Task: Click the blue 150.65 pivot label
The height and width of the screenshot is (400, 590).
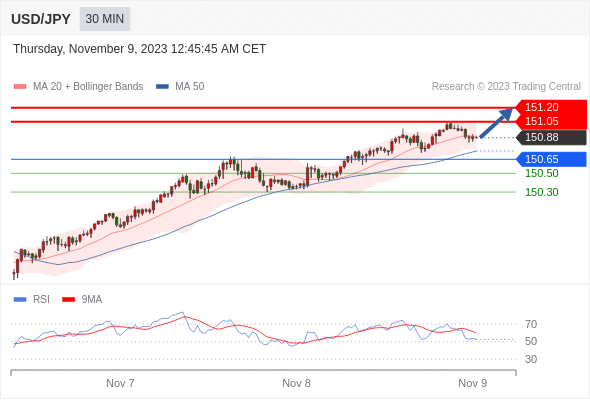Action: tap(551, 159)
